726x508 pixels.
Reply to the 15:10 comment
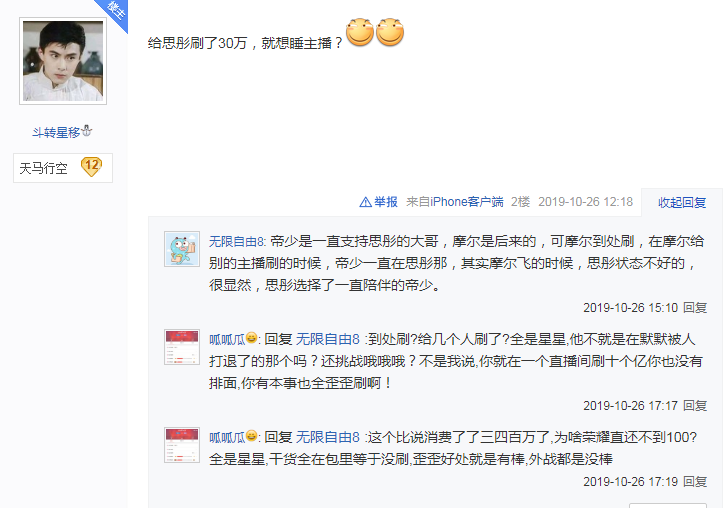[x=695, y=307]
